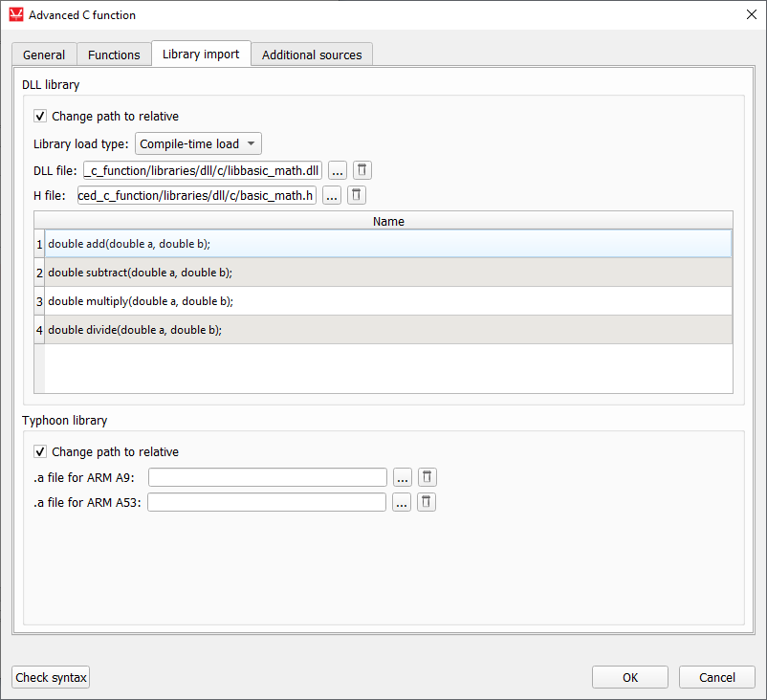This screenshot has width=767, height=700.
Task: Browse for ARM A9 .a file
Action: coord(402,477)
